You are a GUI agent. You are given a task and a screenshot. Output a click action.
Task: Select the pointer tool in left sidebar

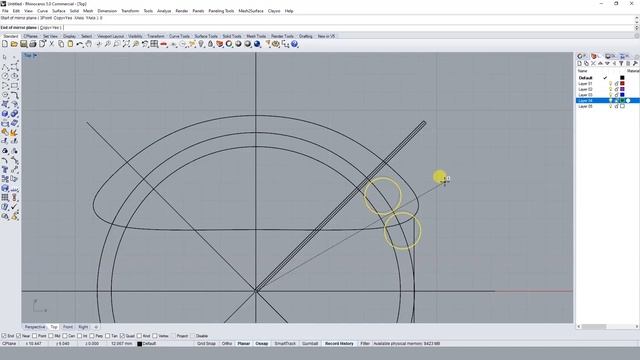5,57
